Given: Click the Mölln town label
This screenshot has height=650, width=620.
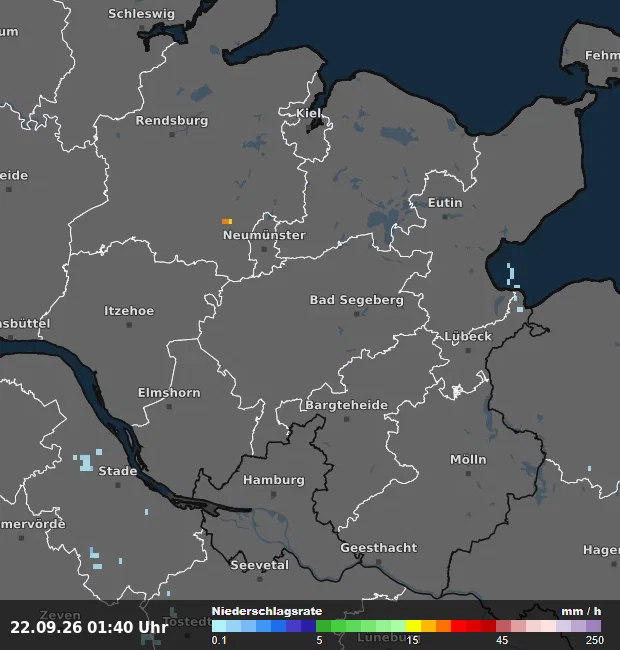Looking at the screenshot, I should (468, 460).
